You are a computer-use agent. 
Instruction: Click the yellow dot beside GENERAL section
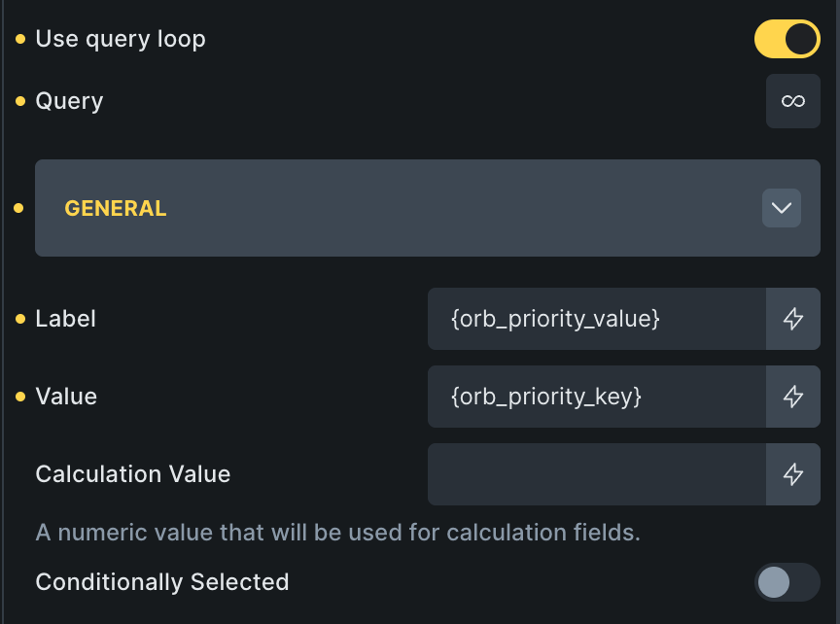[x=20, y=208]
